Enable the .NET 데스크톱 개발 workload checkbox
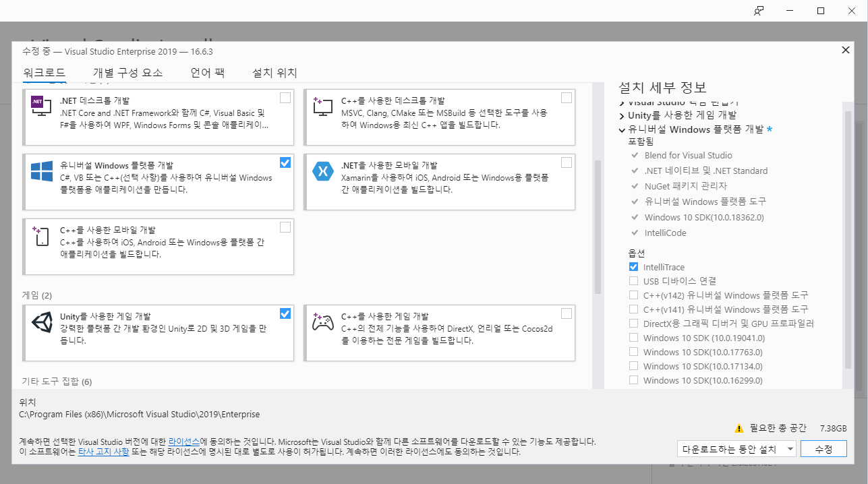This screenshot has width=868, height=484. 285,98
